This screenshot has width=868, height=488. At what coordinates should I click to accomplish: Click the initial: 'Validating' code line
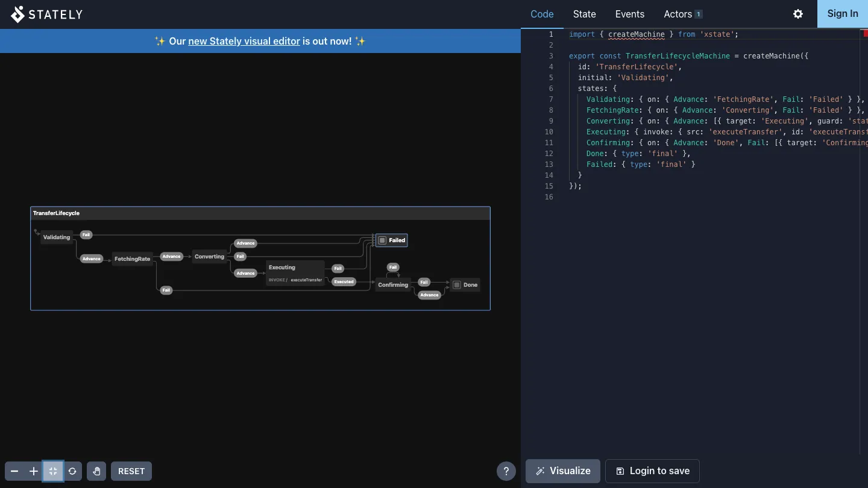pyautogui.click(x=625, y=78)
